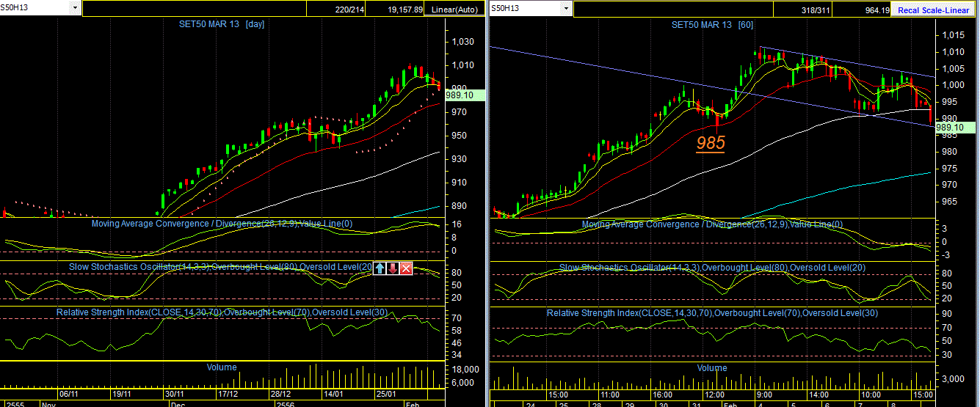Select the Relative Strength Index label on the daily chart
980x407 pixels.
pyautogui.click(x=222, y=312)
